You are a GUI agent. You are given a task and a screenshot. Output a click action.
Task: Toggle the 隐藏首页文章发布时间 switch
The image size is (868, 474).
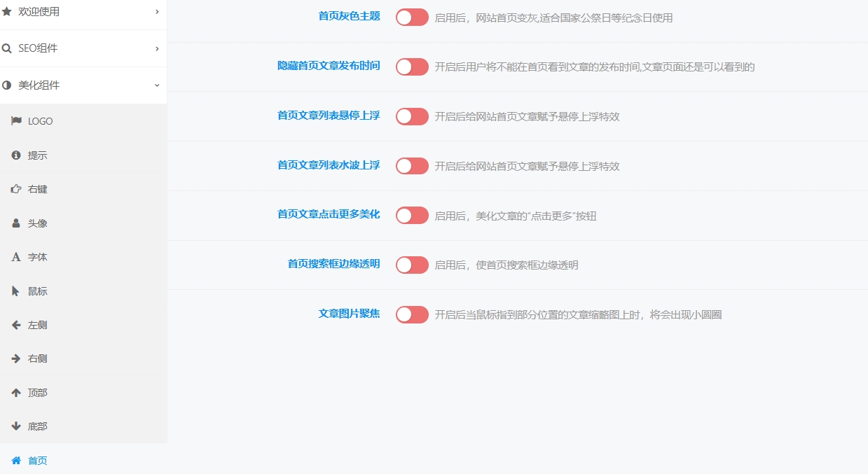412,67
